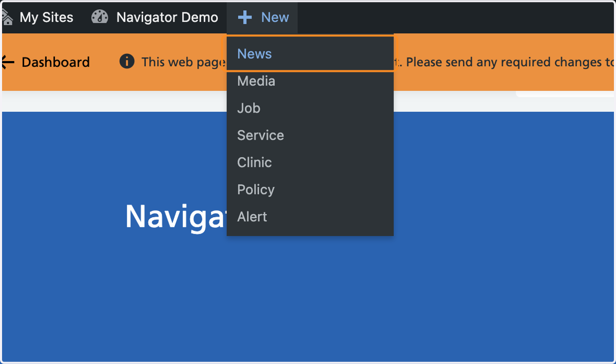Viewport: 616px width, 364px height.
Task: Click the My Sites house icon
Action: (x=7, y=17)
